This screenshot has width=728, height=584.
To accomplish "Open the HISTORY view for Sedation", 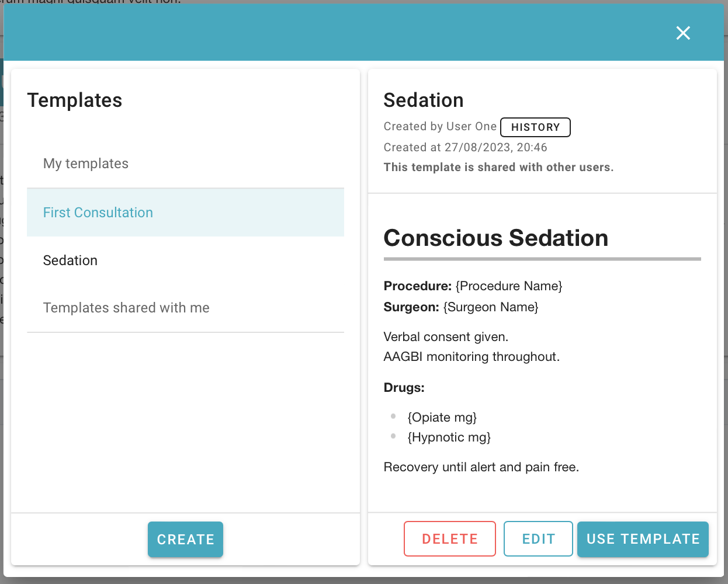I will 535,127.
